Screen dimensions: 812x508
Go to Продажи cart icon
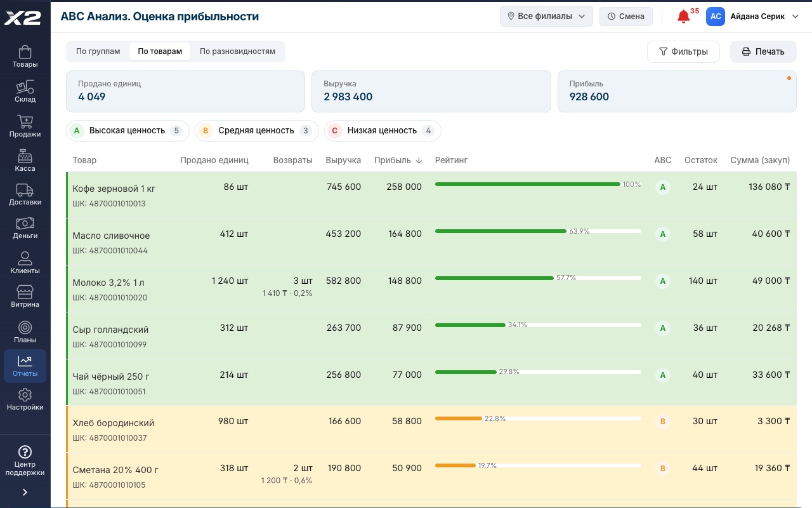[25, 126]
